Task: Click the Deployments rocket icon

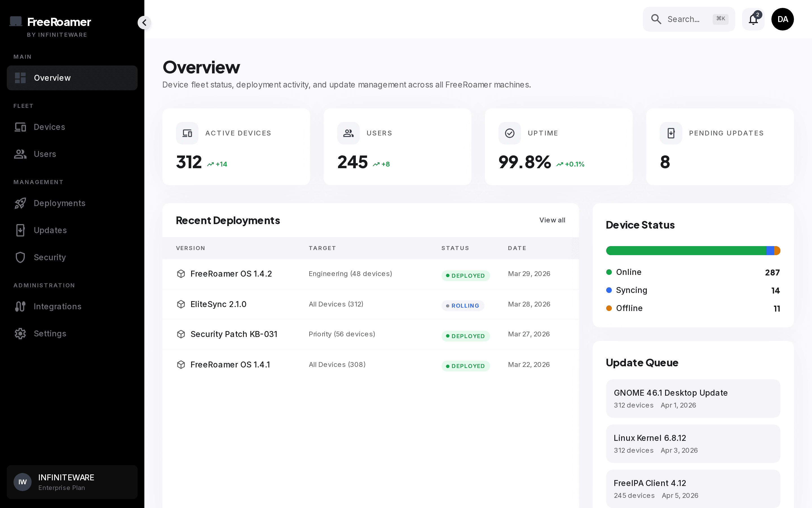Action: [x=21, y=203]
